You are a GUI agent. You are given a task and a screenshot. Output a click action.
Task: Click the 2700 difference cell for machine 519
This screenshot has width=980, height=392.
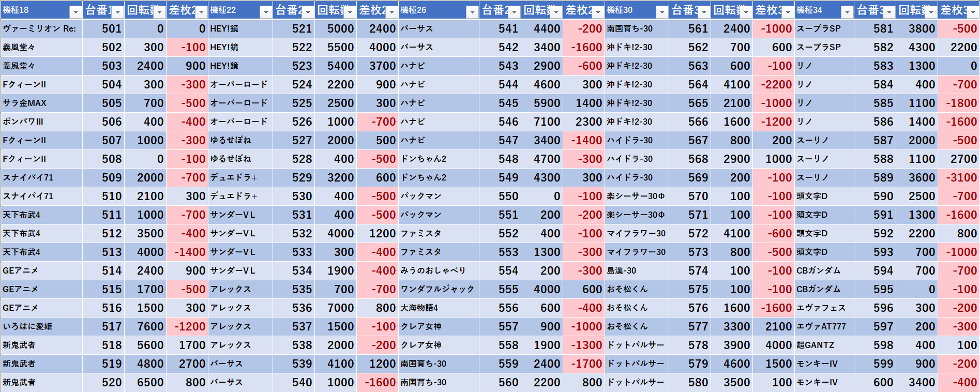pos(187,364)
